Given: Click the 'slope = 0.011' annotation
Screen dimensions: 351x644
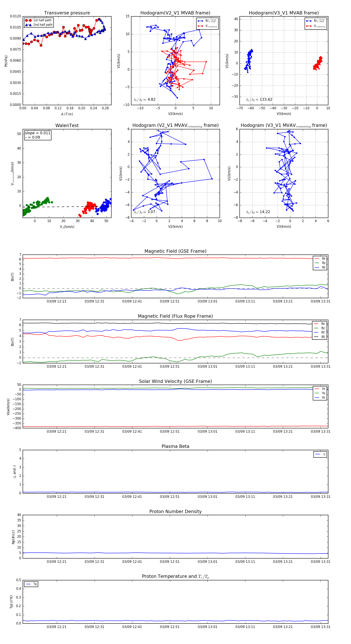Looking at the screenshot, I should [37, 133].
